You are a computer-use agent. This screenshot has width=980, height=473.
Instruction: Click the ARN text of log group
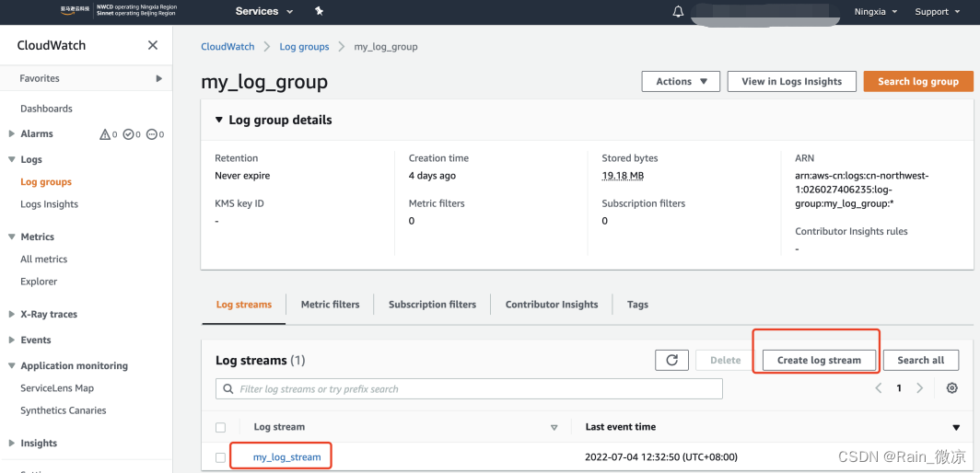pyautogui.click(x=862, y=190)
